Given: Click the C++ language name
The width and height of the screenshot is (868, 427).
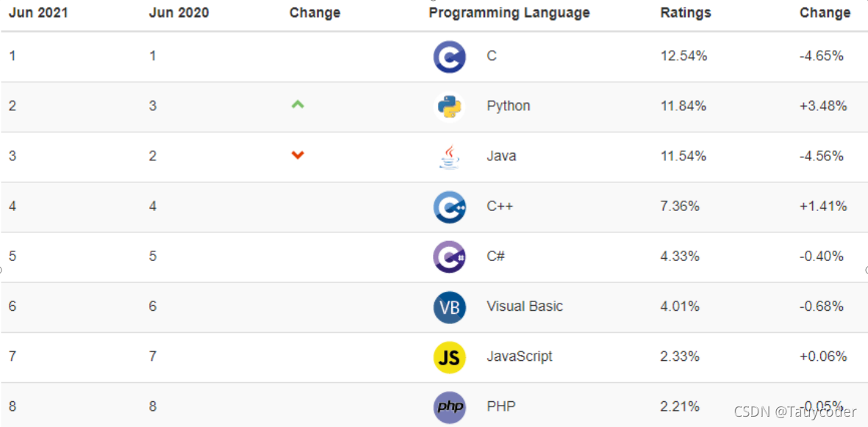Looking at the screenshot, I should pyautogui.click(x=500, y=206).
